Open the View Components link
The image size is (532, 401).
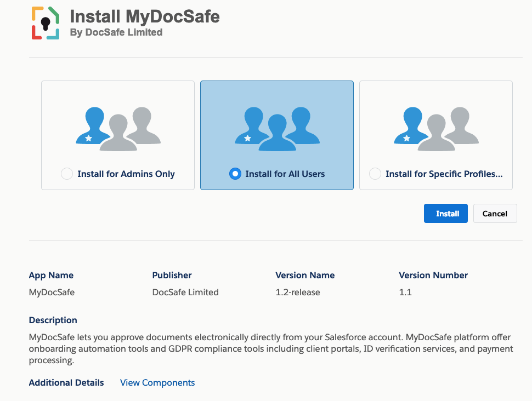(x=157, y=382)
